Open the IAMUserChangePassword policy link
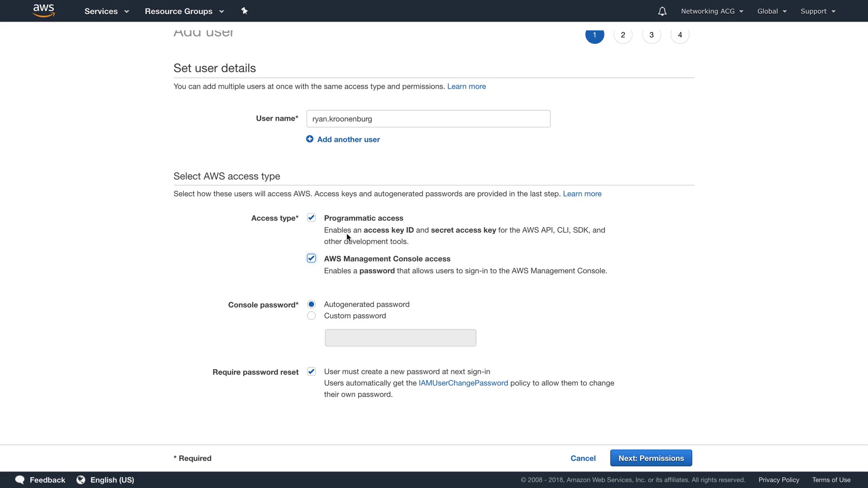The height and width of the screenshot is (488, 868). tap(463, 383)
